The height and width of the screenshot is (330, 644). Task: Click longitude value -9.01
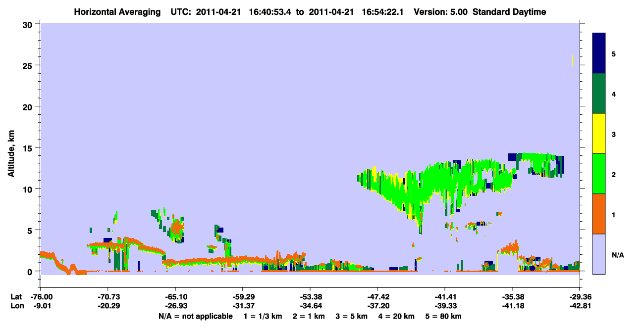tap(40, 305)
